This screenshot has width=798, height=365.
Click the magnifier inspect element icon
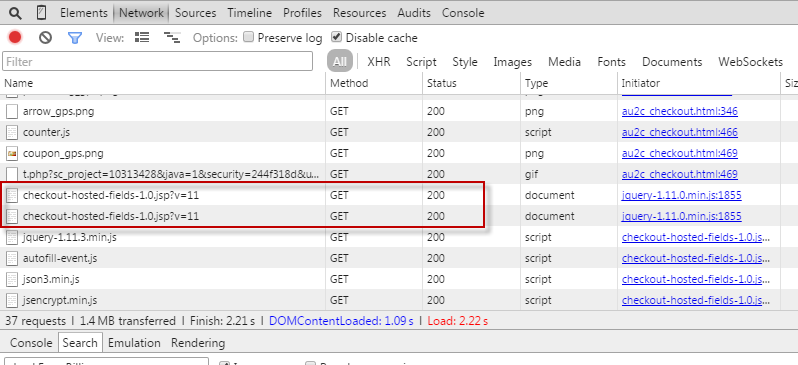(x=16, y=13)
